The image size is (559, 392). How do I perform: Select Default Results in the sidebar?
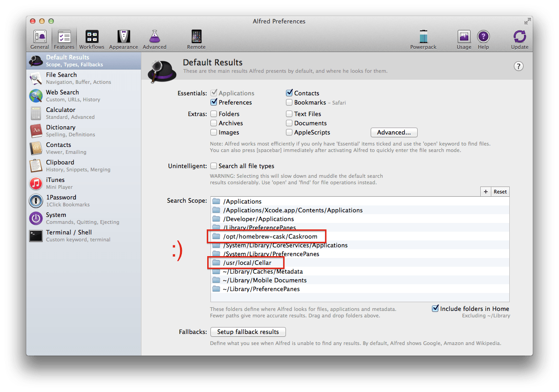(83, 61)
